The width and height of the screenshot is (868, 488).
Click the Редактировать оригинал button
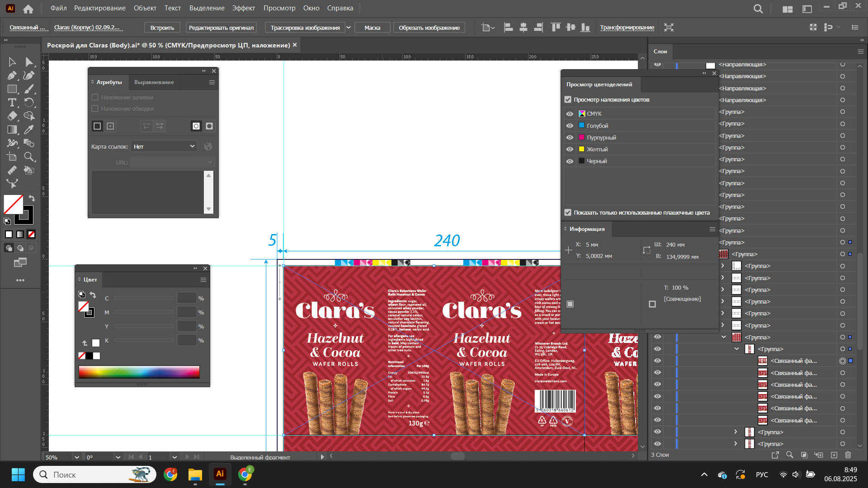click(221, 28)
